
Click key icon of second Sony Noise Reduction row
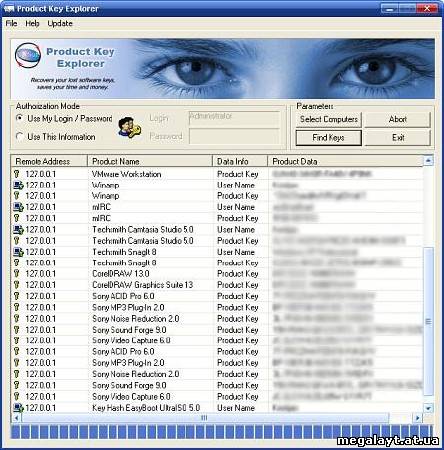pyautogui.click(x=17, y=374)
